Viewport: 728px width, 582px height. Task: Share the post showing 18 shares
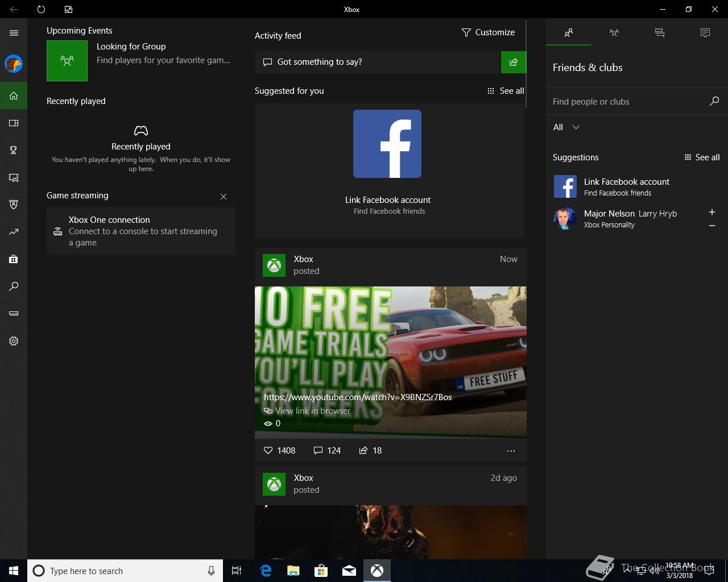[370, 450]
